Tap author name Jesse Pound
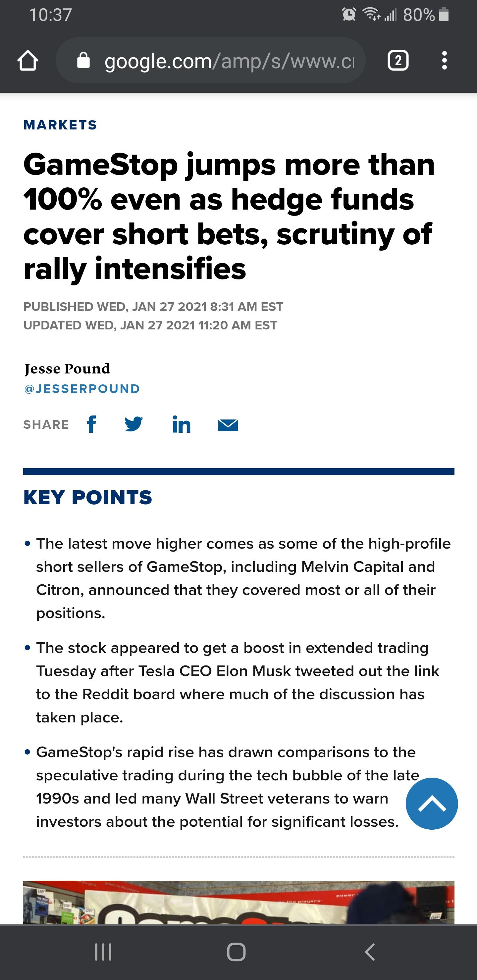The width and height of the screenshot is (477, 980). coord(67,368)
